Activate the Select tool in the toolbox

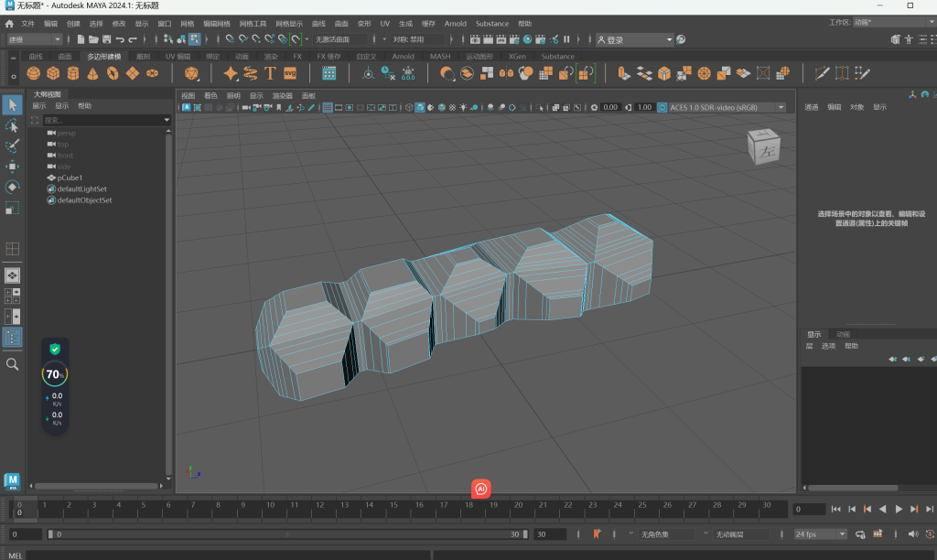12,105
